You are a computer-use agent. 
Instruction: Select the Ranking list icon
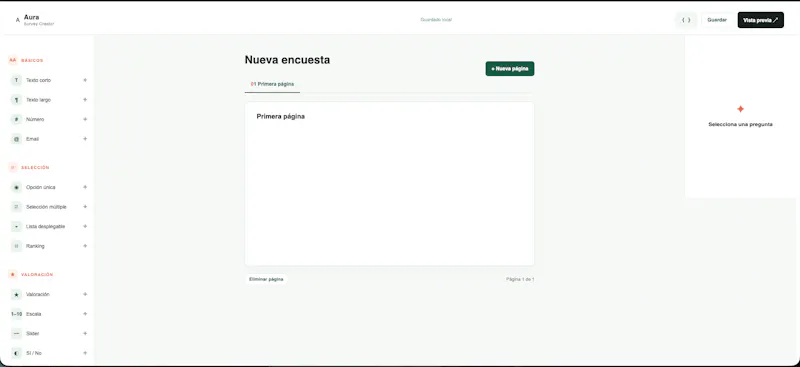[x=16, y=246]
